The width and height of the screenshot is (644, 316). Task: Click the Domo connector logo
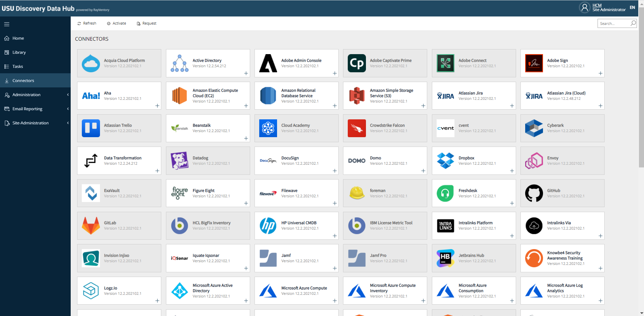pos(357,161)
